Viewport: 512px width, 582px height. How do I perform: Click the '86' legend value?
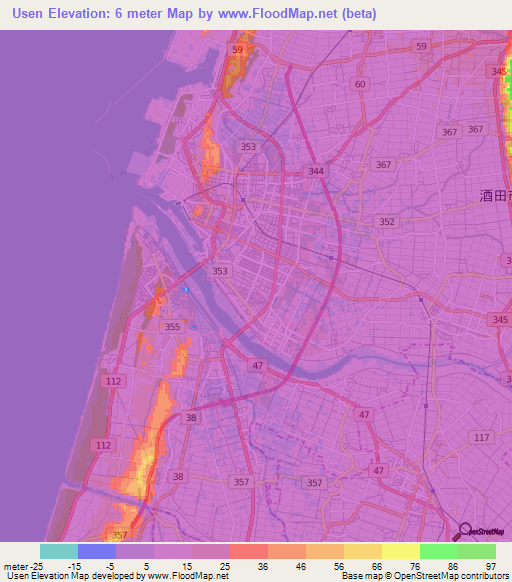[x=453, y=567]
